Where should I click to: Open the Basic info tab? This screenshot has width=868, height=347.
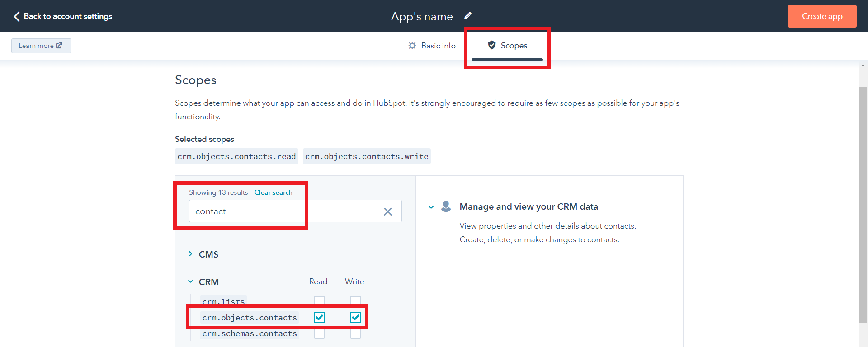click(432, 46)
